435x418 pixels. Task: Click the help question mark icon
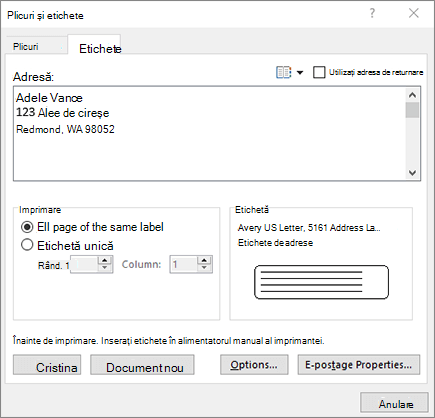click(372, 13)
